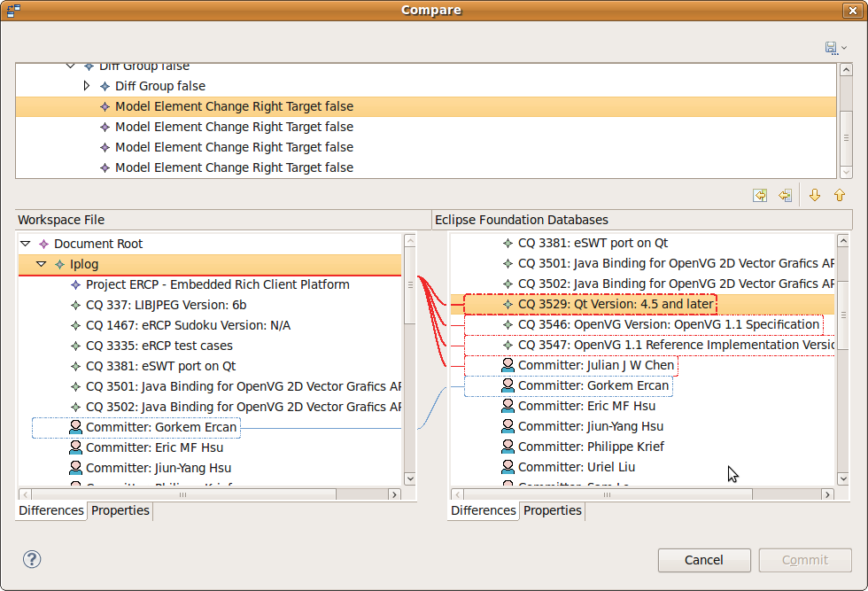Click icon of the indented Diff Group false row
868x591 pixels.
coord(105,87)
